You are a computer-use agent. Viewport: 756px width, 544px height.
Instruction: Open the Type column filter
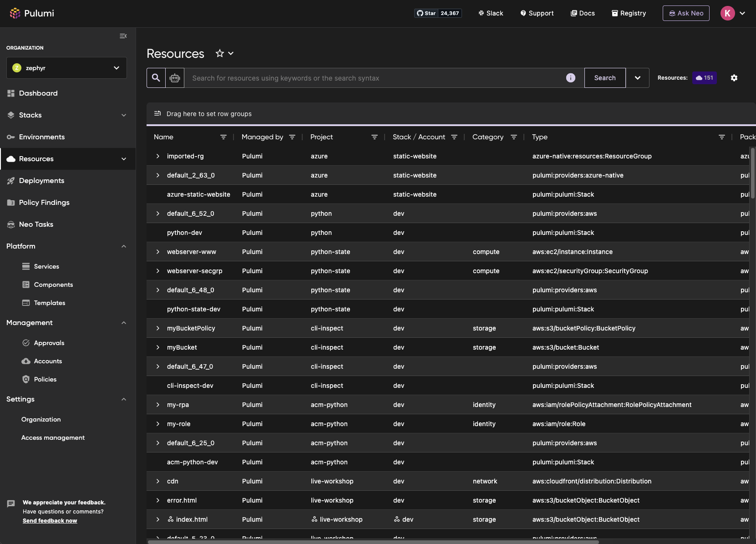722,137
